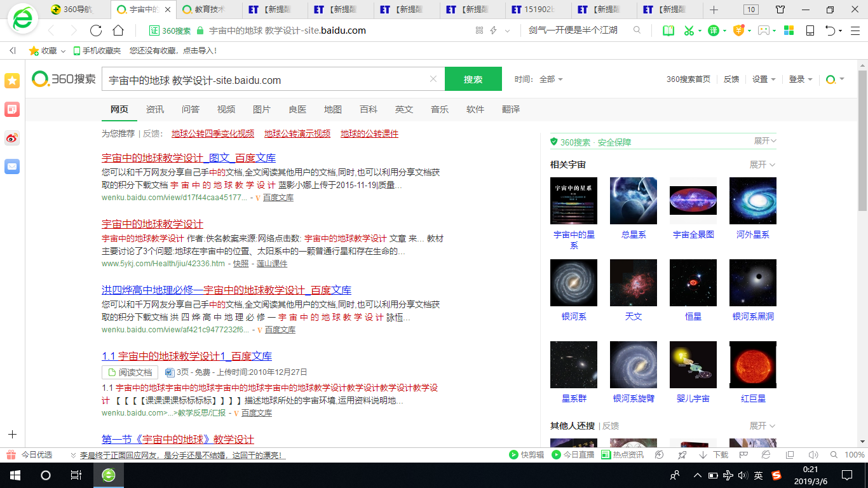Image resolution: width=868 pixels, height=488 pixels.
Task: Open the Weibo sidebar icon
Action: coord(12,138)
